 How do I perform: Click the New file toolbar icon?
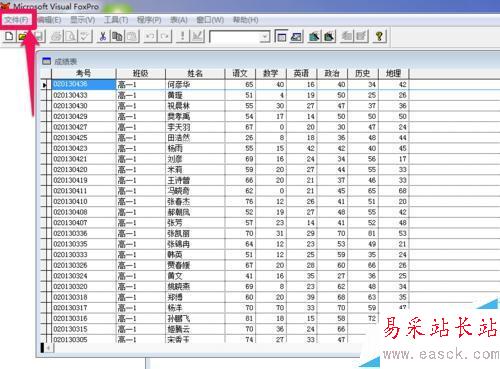(x=9, y=36)
